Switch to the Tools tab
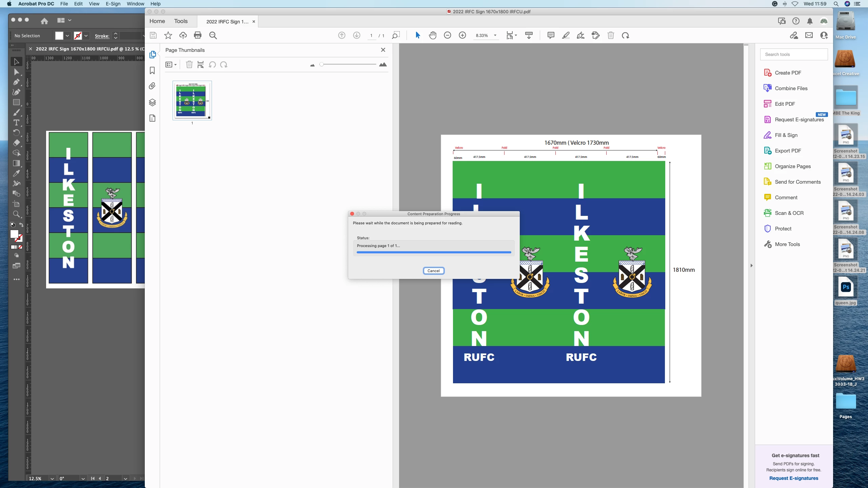This screenshot has width=868, height=488. coord(181,21)
